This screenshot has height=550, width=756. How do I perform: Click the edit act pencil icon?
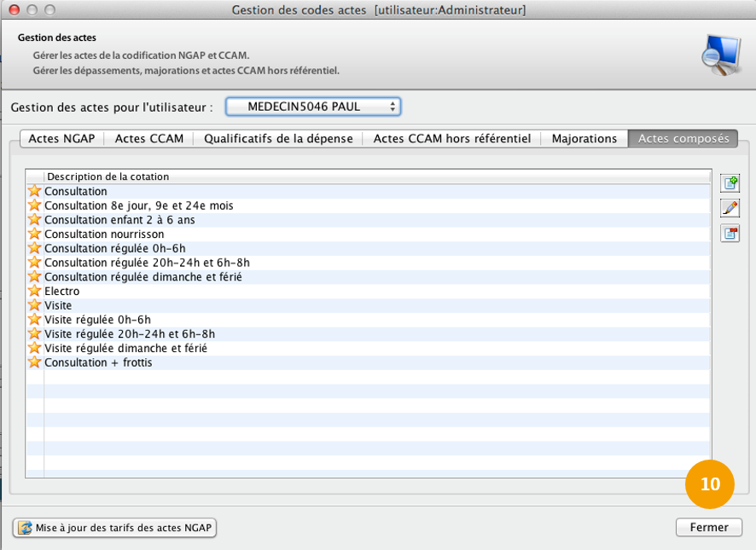tap(730, 208)
